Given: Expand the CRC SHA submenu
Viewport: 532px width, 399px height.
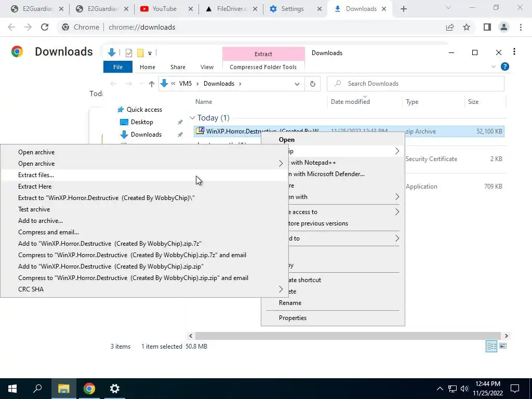Looking at the screenshot, I should 144,289.
